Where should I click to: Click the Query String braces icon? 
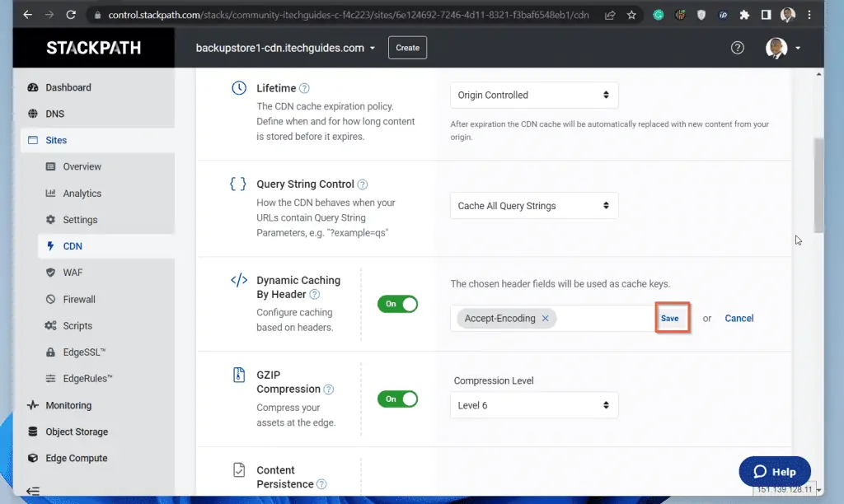(x=238, y=184)
